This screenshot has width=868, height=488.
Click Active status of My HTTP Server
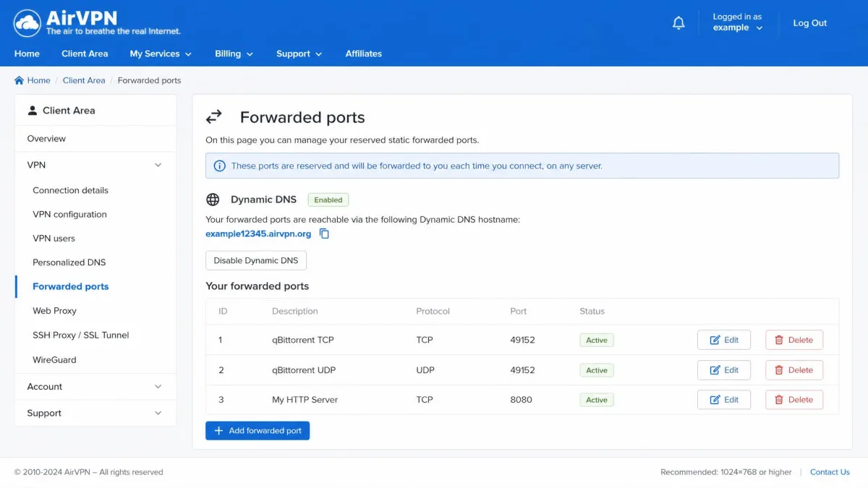[597, 400]
